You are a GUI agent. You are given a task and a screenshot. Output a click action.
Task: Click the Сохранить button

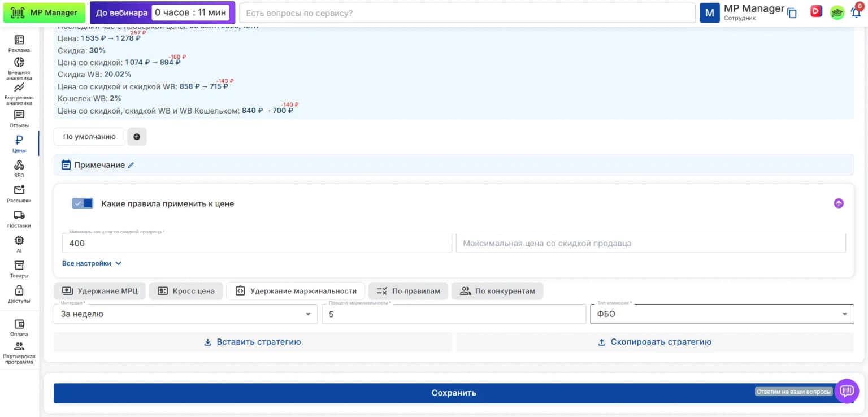point(454,393)
